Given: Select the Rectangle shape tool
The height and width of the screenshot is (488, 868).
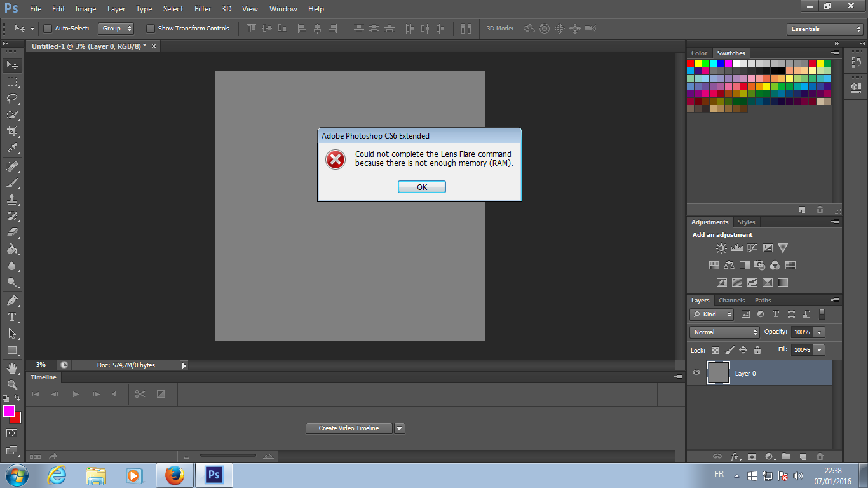Looking at the screenshot, I should [12, 350].
